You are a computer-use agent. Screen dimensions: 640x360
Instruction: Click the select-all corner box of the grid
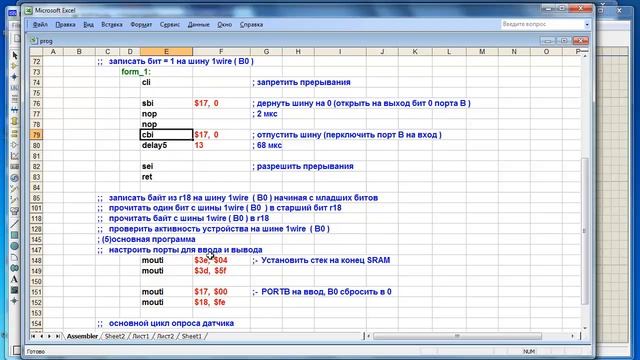point(36,51)
